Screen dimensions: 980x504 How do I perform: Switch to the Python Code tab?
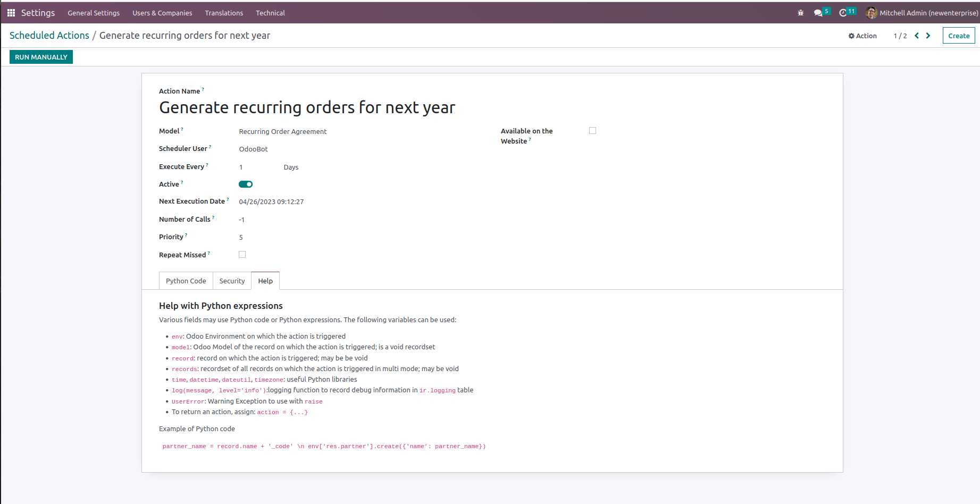point(186,281)
